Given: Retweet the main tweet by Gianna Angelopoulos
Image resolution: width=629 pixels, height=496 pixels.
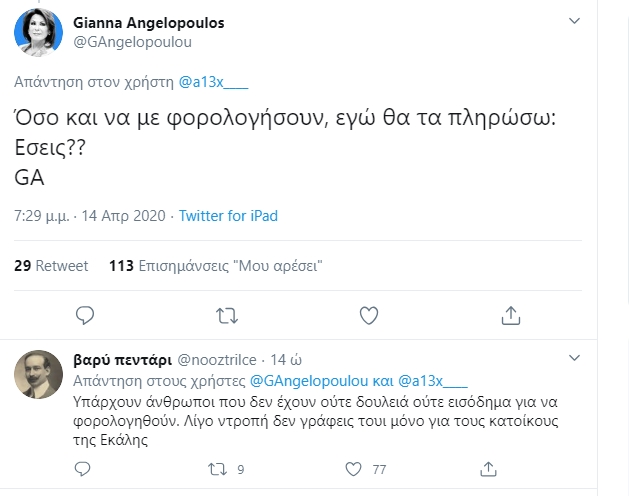Looking at the screenshot, I should click(x=227, y=315).
